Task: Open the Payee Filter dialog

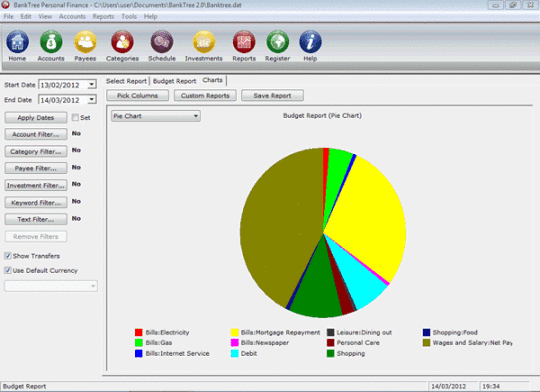Action: 36,168
